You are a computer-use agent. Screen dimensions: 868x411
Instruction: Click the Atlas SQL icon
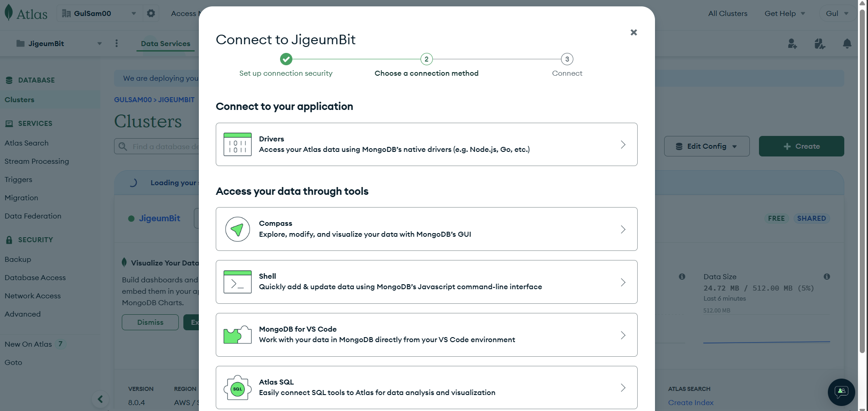click(237, 388)
